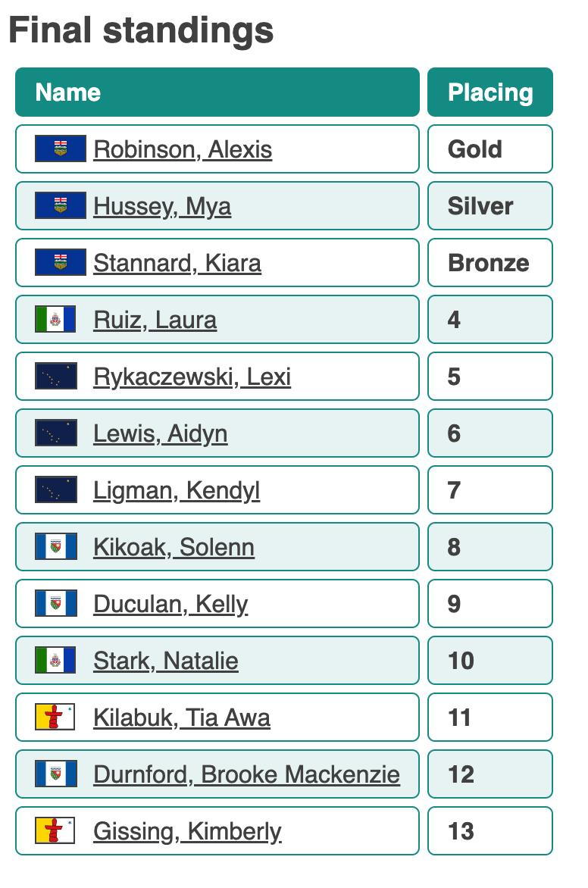
Task: Select the Durnford, Brooke Mackenzie link
Action: (246, 774)
